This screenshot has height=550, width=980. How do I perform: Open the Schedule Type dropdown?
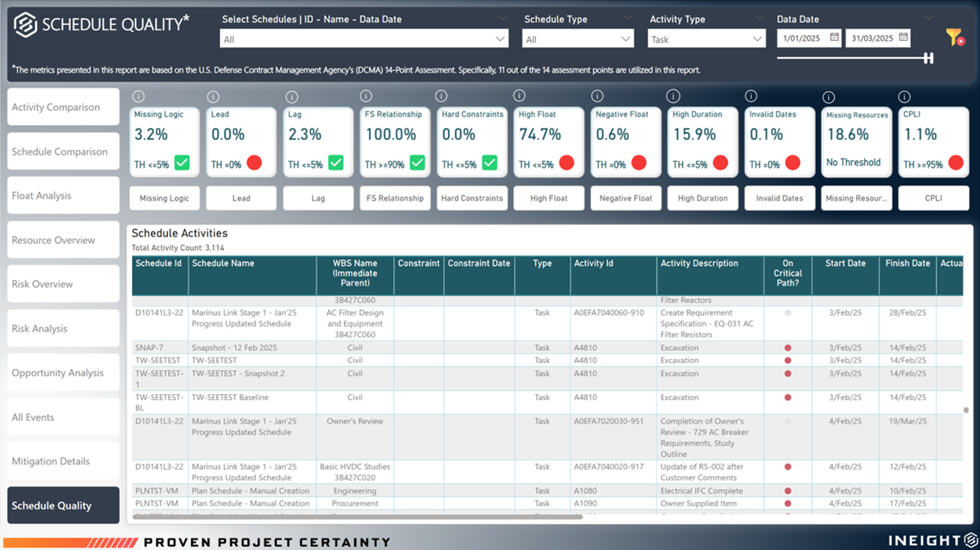pyautogui.click(x=625, y=39)
